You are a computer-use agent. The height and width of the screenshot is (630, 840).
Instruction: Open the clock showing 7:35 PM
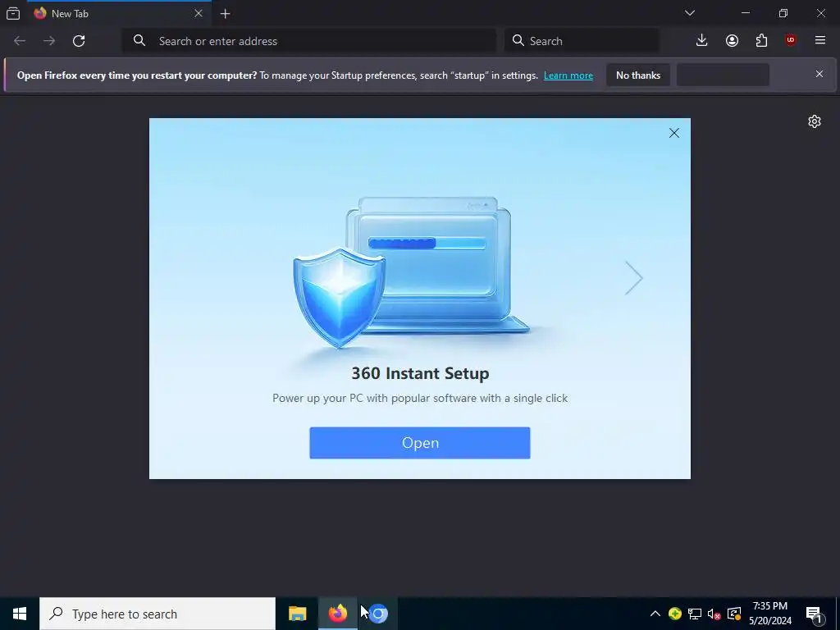769,614
